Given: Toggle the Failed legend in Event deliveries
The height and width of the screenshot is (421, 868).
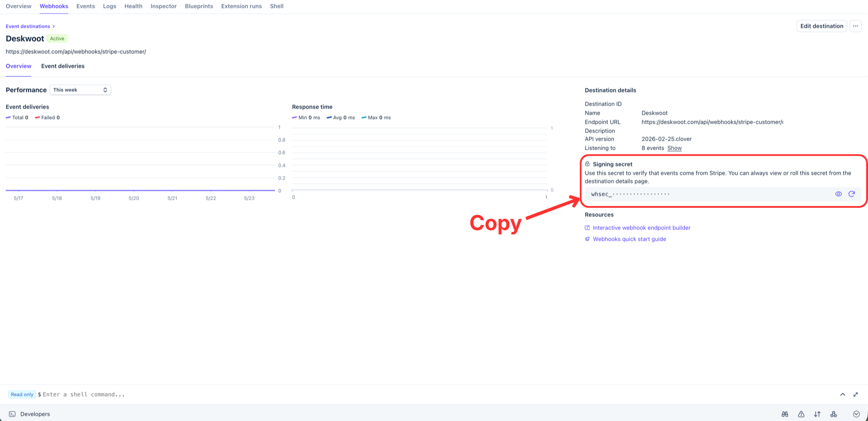Looking at the screenshot, I should (x=48, y=118).
